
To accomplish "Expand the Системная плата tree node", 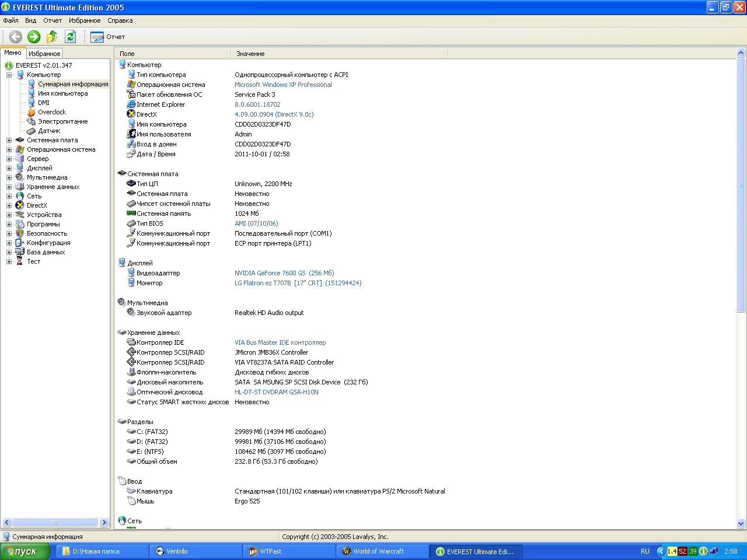I will point(9,140).
